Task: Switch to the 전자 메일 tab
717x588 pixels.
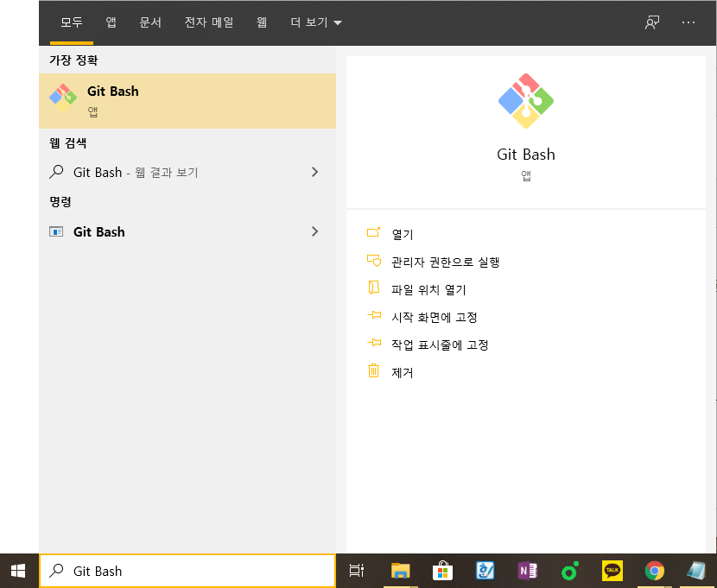Action: [x=209, y=22]
